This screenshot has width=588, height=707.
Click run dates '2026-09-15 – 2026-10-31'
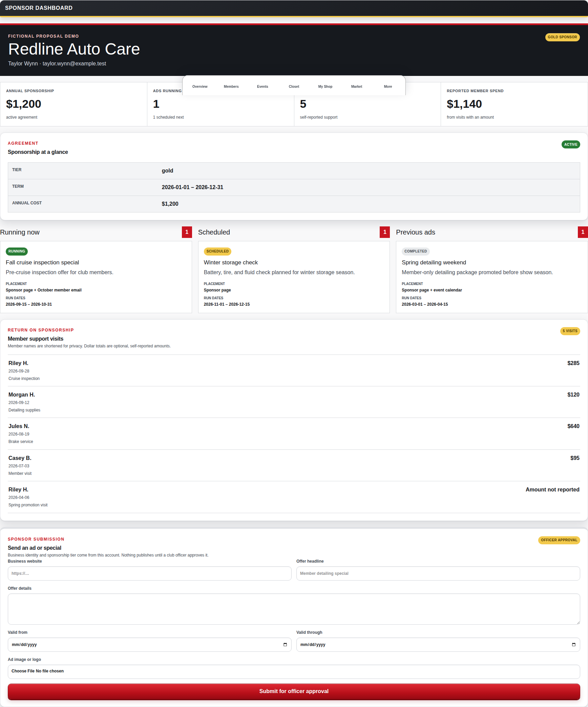[x=29, y=304]
